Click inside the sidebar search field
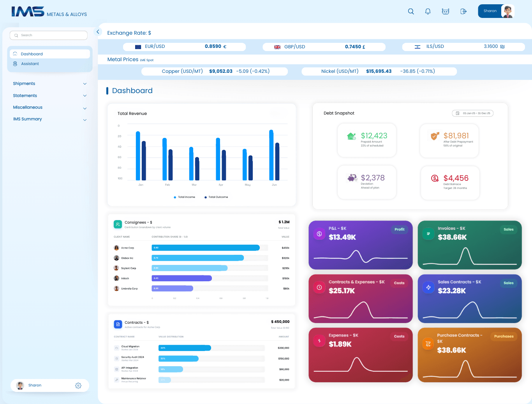The image size is (532, 404). (48, 35)
